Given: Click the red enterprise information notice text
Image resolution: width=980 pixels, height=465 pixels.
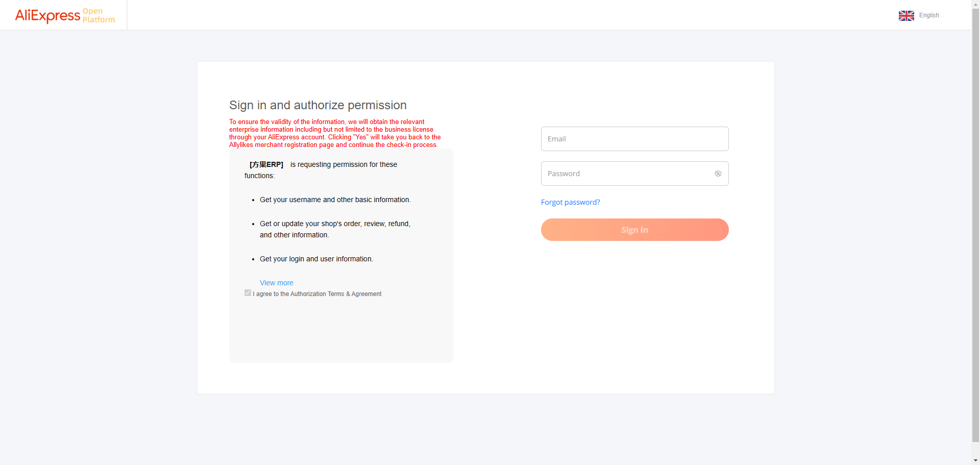Looking at the screenshot, I should pos(334,133).
